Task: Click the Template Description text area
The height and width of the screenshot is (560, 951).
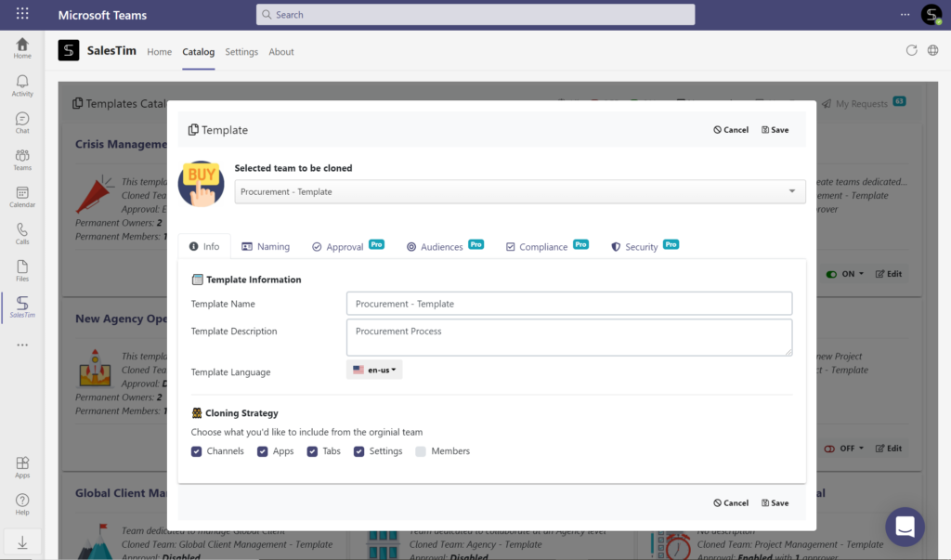Action: click(x=569, y=337)
